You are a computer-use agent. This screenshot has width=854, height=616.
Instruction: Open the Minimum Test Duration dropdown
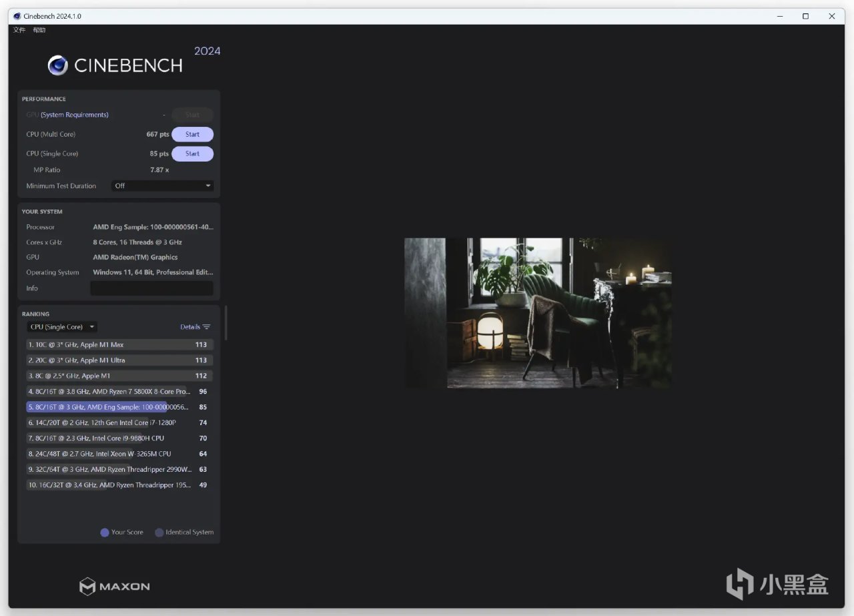[x=162, y=186]
